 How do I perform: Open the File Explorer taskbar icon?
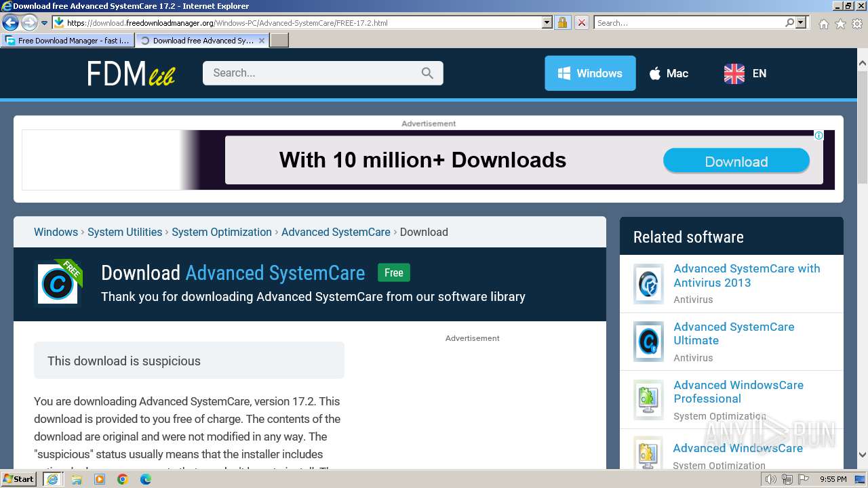(x=77, y=479)
